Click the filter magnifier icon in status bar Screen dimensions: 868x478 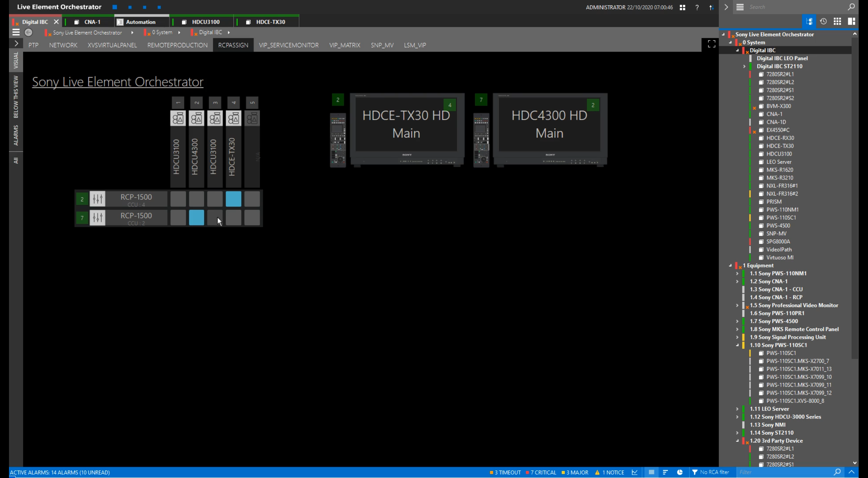point(837,472)
